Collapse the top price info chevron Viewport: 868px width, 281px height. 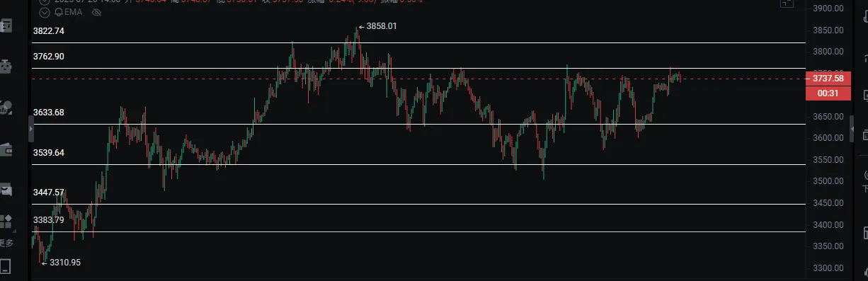click(44, 1)
